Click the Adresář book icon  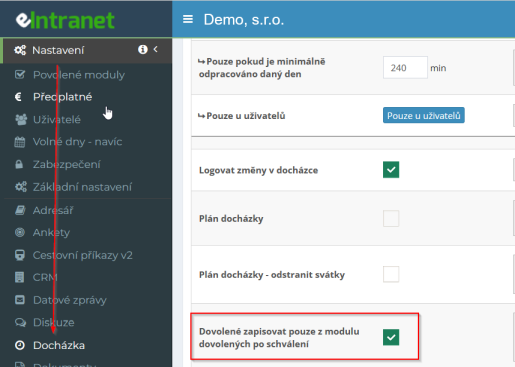[20, 210]
